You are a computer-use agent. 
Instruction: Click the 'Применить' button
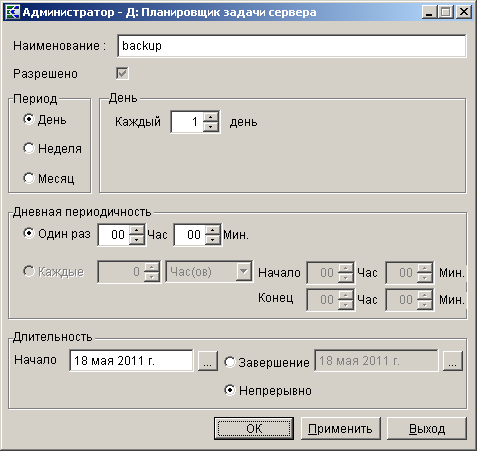[x=340, y=428]
